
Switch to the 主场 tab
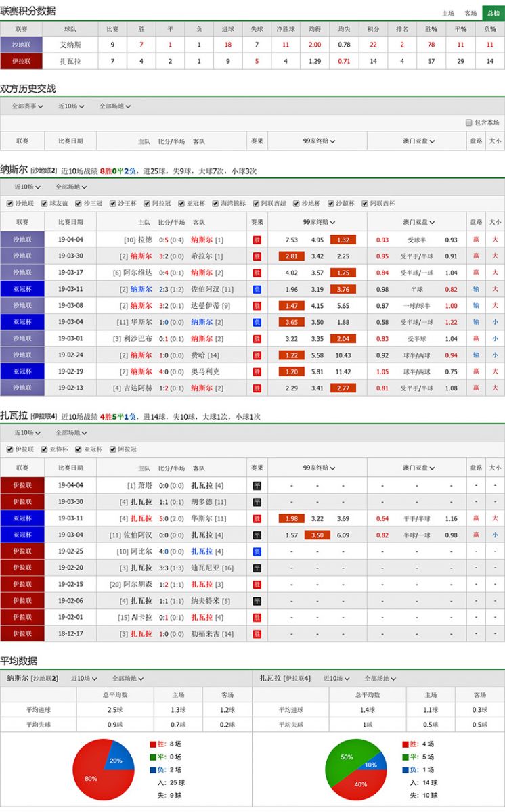448,13
